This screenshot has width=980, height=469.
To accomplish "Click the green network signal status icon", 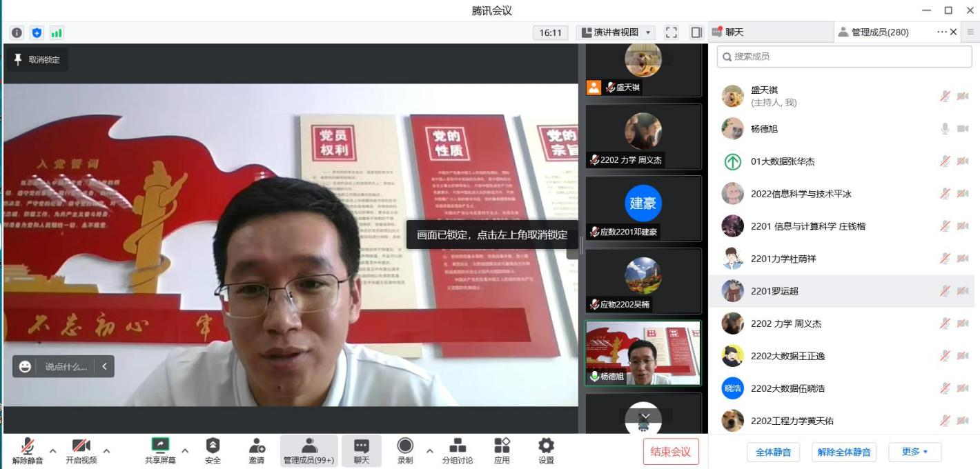I will (57, 32).
